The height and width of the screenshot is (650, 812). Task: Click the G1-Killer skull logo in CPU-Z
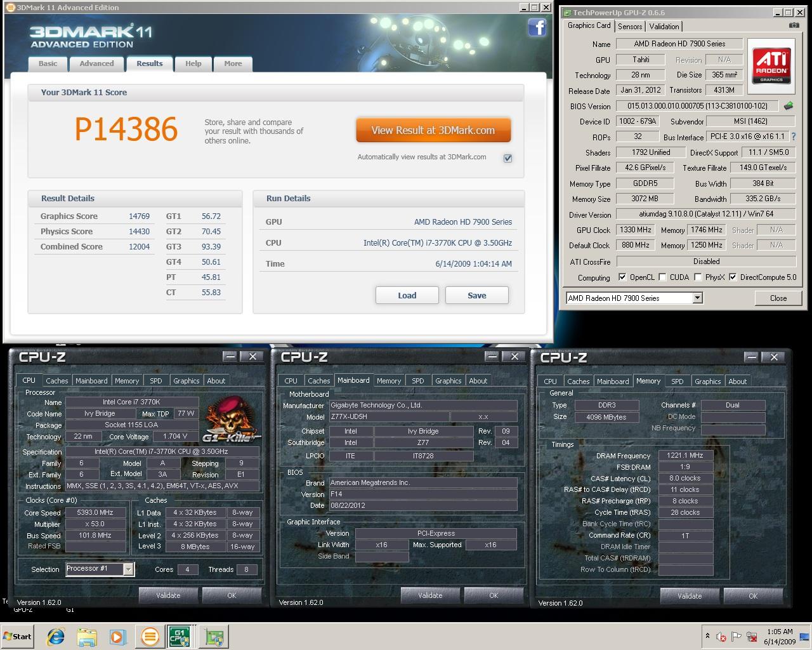tap(232, 420)
